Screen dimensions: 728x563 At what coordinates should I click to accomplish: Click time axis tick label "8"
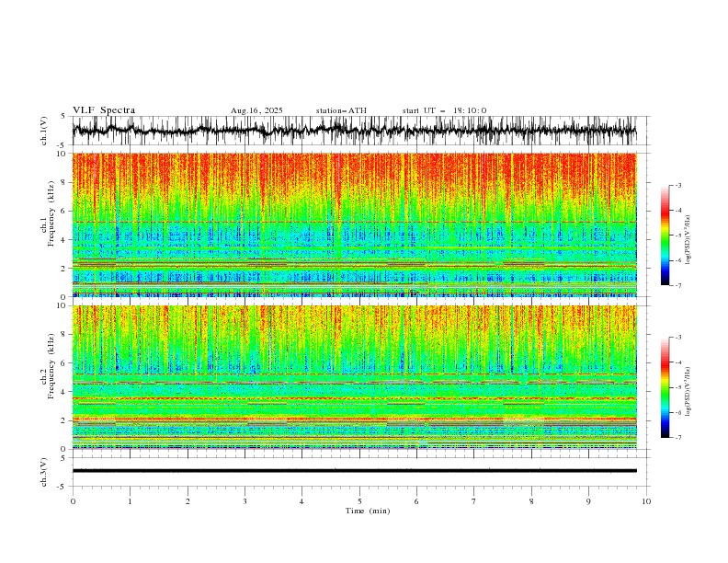coord(531,501)
